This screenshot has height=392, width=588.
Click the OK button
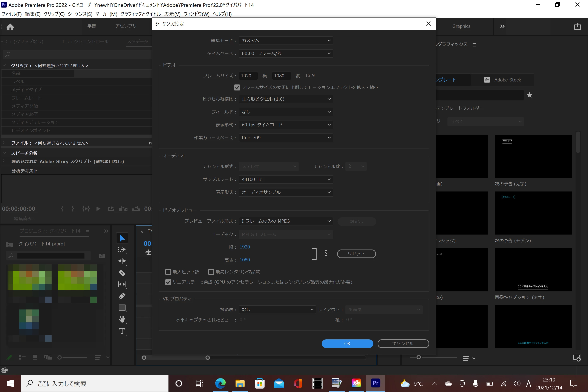click(x=347, y=343)
